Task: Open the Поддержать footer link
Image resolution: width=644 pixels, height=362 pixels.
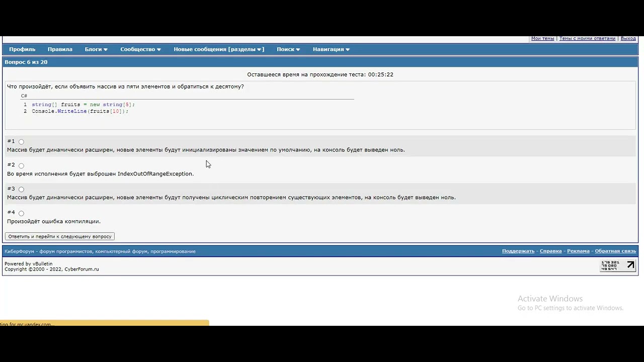Action: [x=518, y=251]
